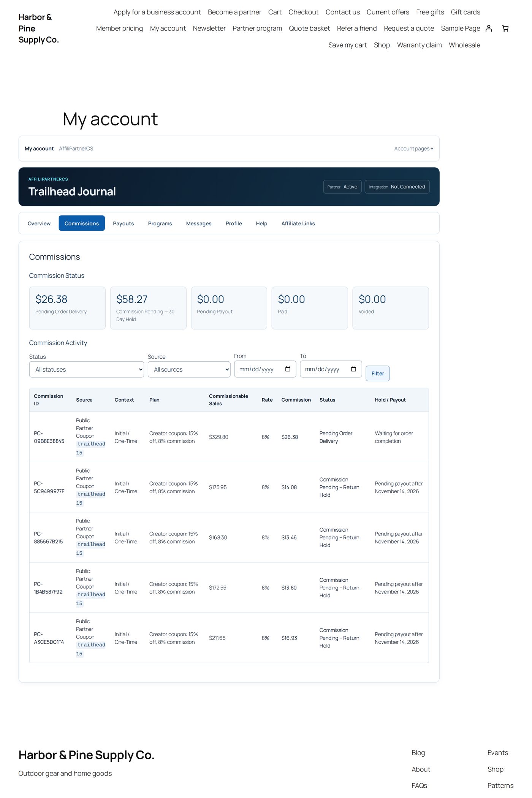The width and height of the screenshot is (532, 798).
Task: View the Affiliate Links tab
Action: point(298,223)
